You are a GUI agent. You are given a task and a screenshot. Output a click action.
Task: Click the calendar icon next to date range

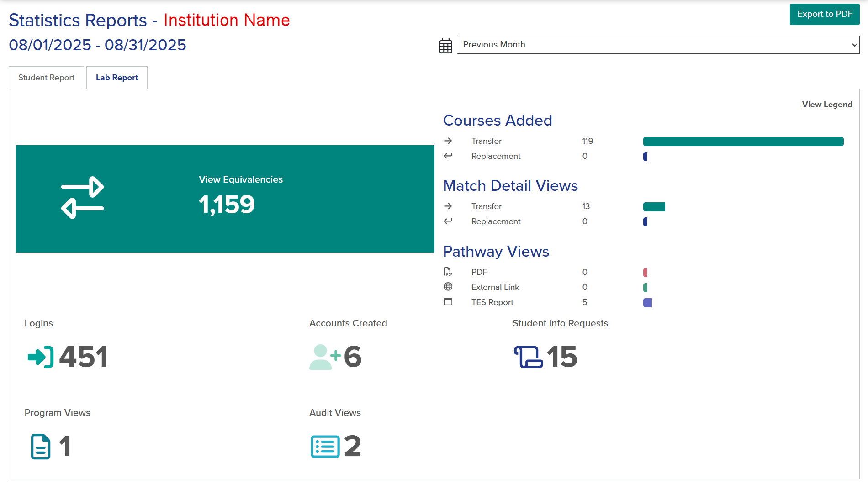tap(445, 45)
